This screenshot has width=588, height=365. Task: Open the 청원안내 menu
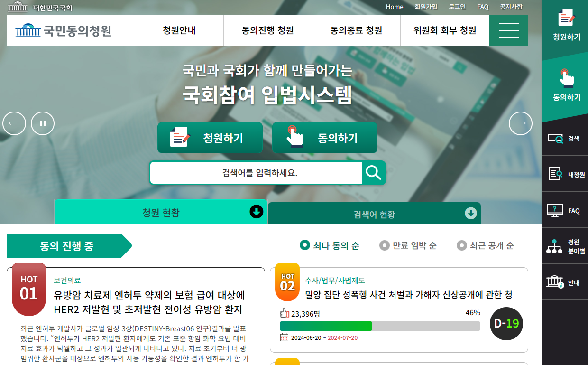(x=179, y=31)
